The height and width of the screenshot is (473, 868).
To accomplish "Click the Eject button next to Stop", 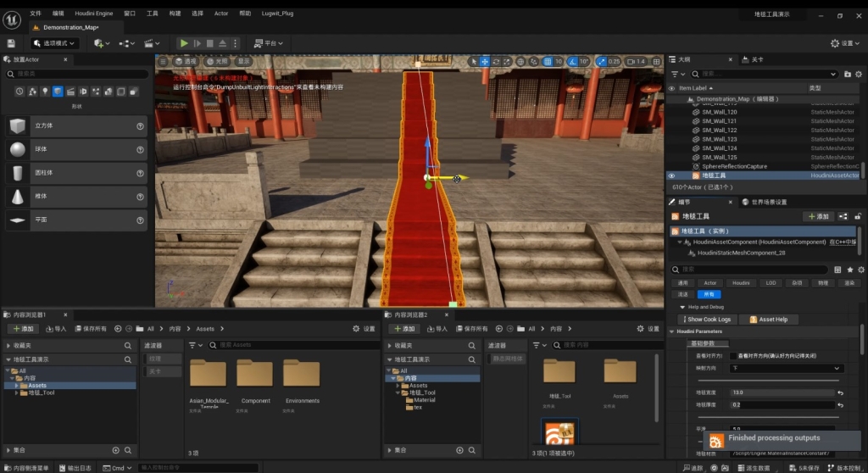I will pyautogui.click(x=223, y=43).
